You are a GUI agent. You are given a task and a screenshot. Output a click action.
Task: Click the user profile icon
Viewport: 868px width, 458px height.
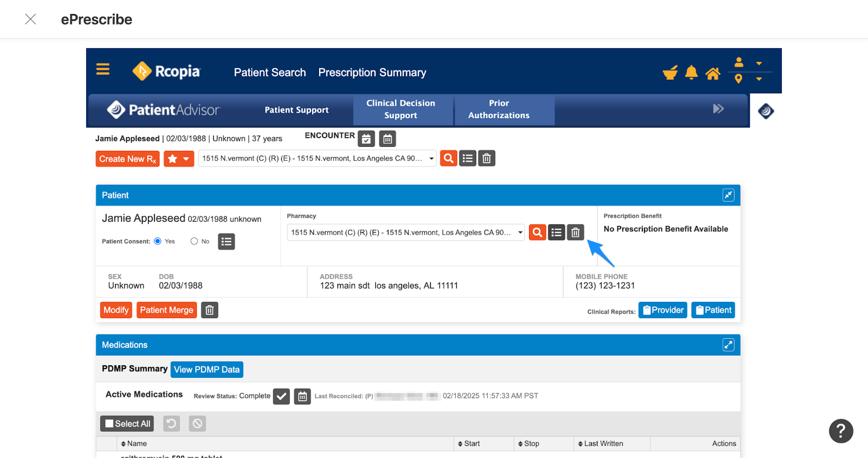pos(739,62)
